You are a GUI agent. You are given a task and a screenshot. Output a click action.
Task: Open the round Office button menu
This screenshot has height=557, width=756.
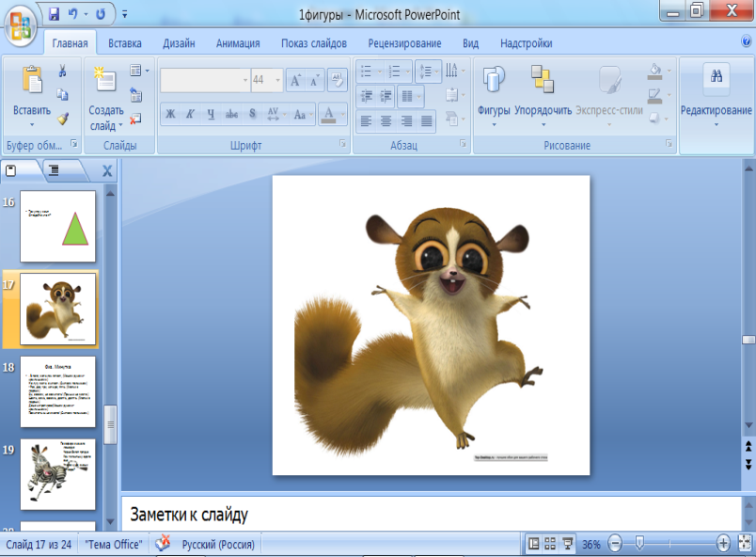tap(21, 25)
